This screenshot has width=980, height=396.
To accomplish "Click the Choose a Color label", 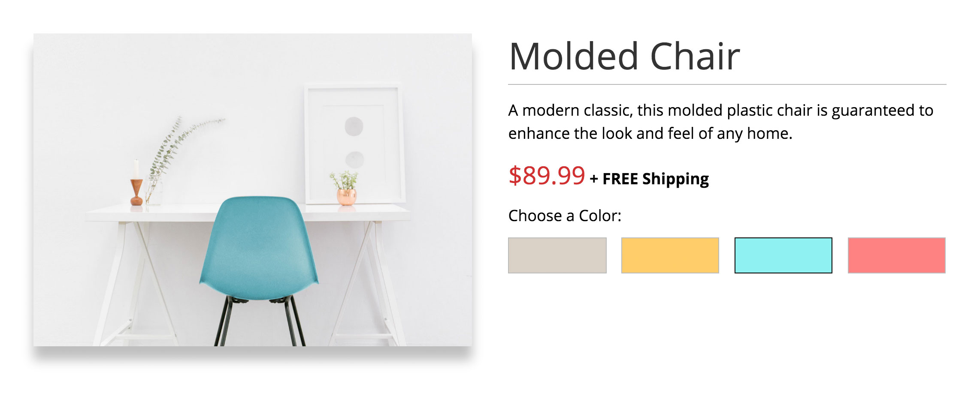I will tap(565, 216).
